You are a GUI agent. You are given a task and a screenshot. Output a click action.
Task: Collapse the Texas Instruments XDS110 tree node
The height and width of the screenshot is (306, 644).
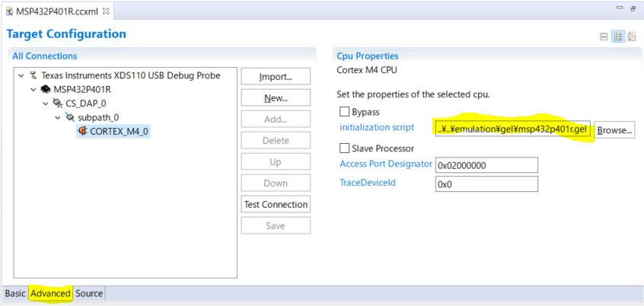[21, 76]
